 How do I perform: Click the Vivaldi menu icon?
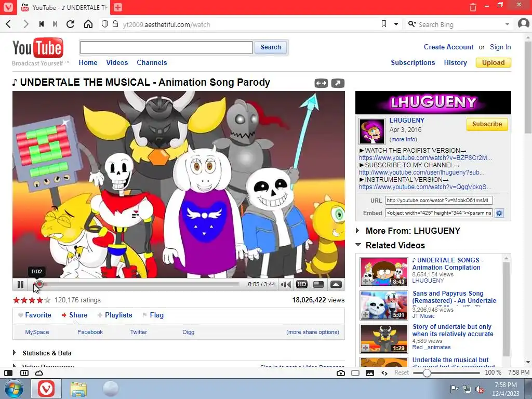pyautogui.click(x=8, y=7)
